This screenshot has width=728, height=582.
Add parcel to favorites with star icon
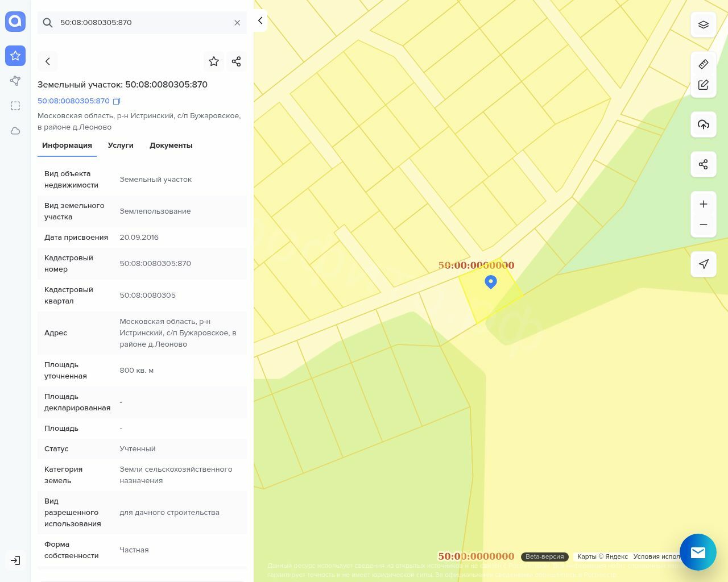[214, 61]
